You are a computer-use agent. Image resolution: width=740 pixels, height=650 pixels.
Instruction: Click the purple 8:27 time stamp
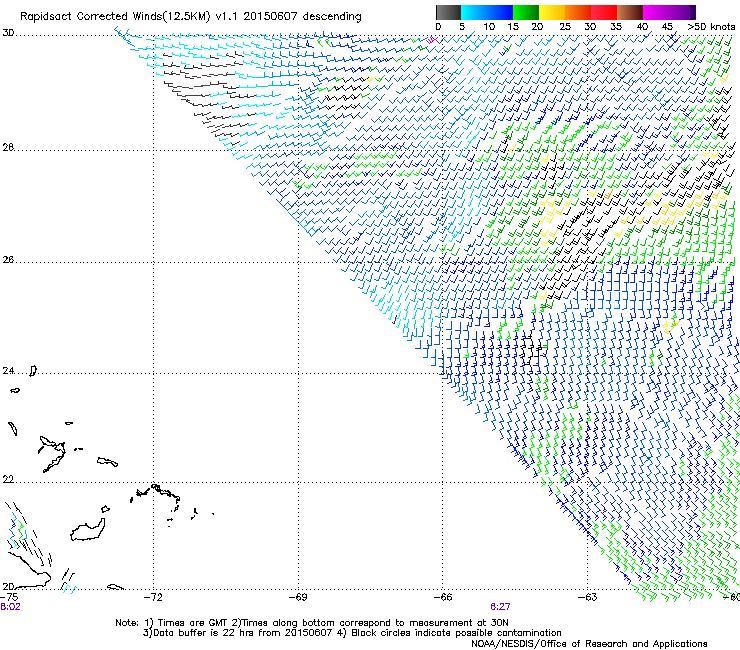pos(500,607)
